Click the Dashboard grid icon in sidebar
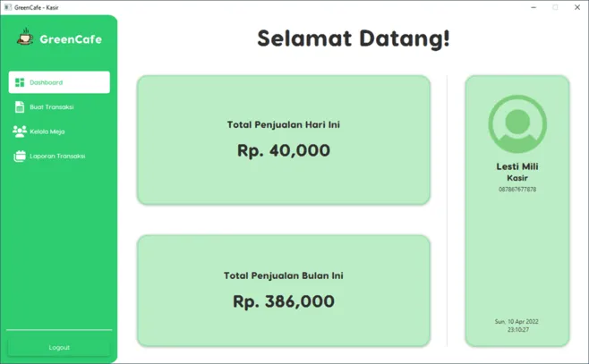The width and height of the screenshot is (589, 364). [20, 82]
